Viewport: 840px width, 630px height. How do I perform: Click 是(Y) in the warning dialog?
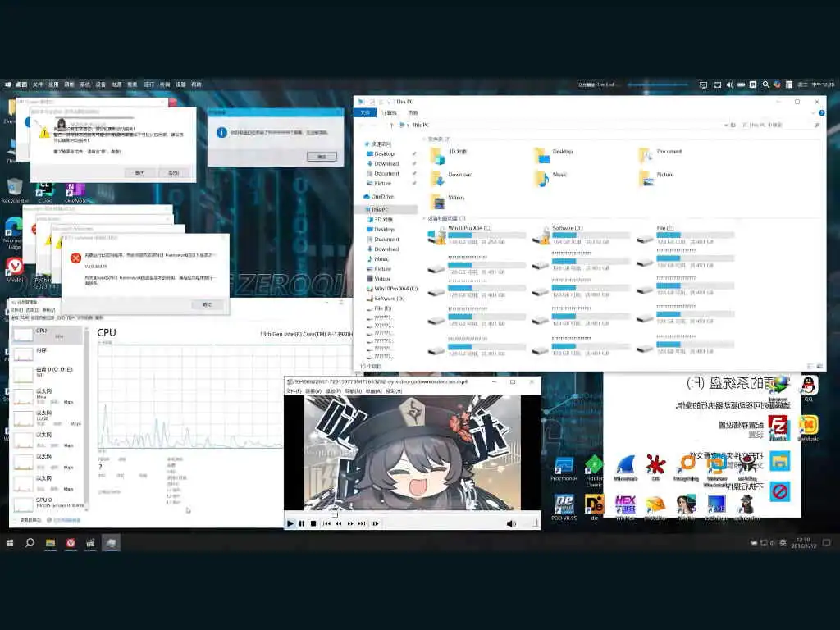pyautogui.click(x=139, y=173)
